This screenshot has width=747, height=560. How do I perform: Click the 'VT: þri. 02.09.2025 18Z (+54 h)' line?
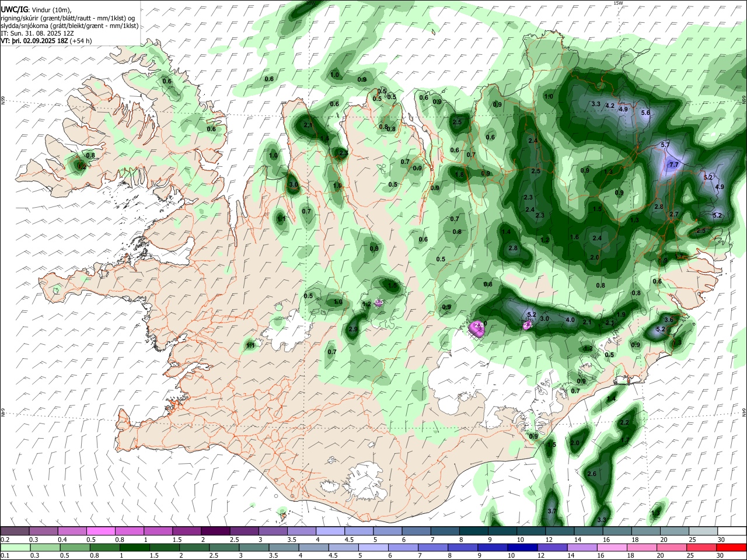[47, 41]
